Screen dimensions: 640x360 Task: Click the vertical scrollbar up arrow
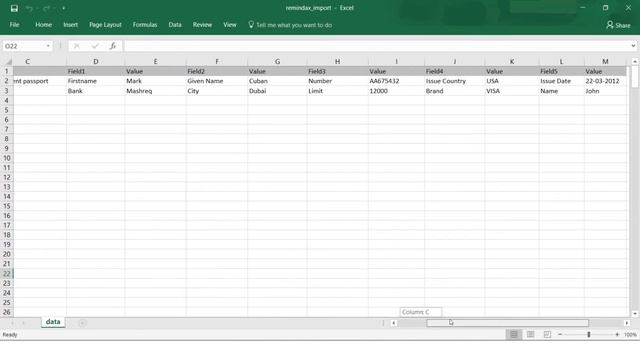pos(635,61)
